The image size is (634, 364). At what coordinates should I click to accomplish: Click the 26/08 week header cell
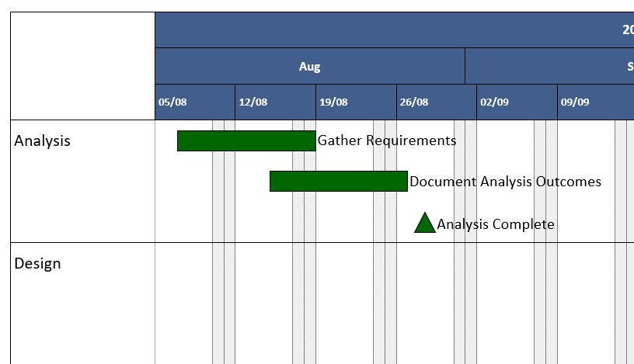tap(436, 102)
